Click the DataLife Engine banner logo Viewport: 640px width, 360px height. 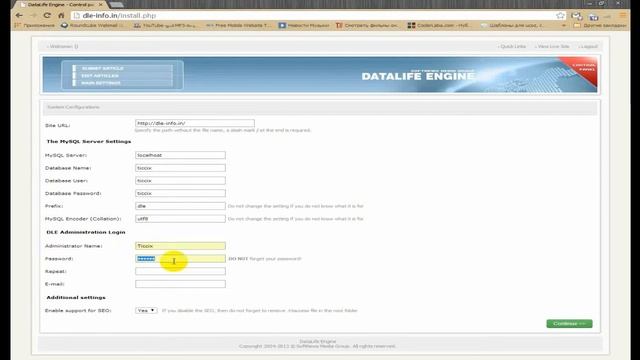[x=418, y=76]
